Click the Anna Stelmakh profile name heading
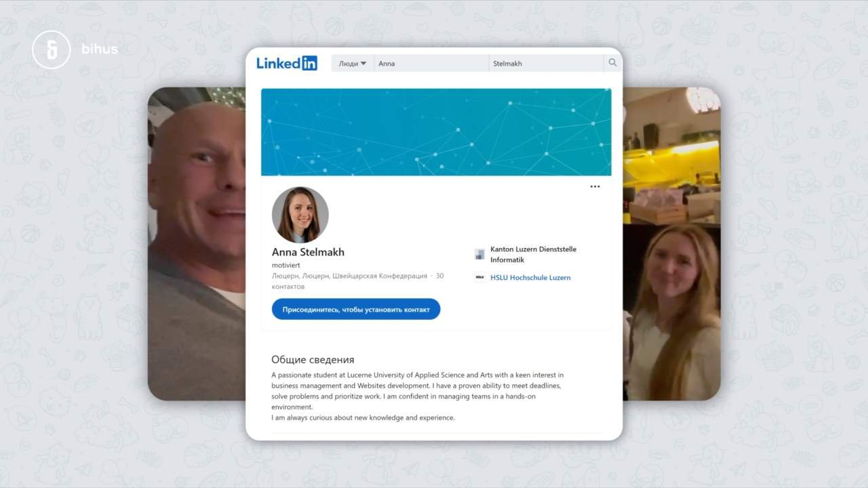The height and width of the screenshot is (488, 868). coord(308,252)
